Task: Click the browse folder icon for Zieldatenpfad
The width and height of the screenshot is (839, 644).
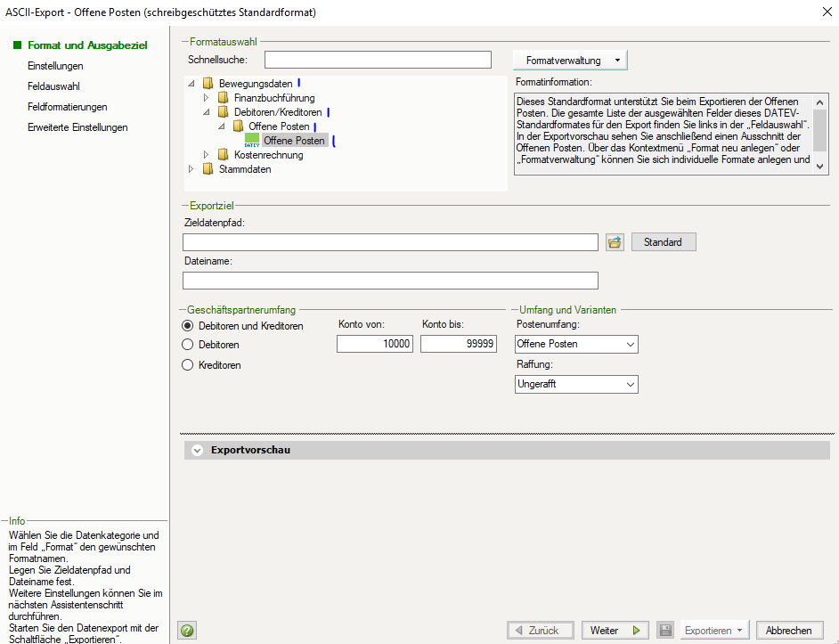Action: tap(615, 242)
